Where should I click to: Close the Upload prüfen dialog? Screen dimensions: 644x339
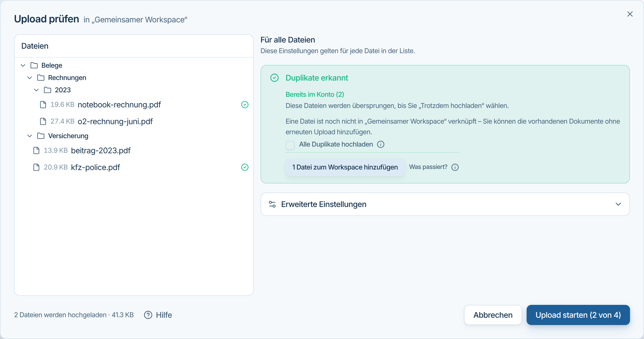click(630, 14)
